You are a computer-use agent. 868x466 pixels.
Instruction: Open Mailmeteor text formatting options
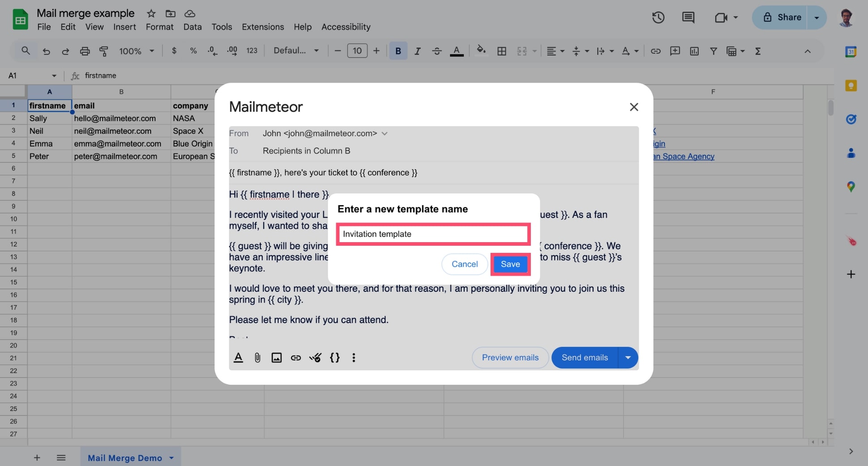click(x=238, y=357)
